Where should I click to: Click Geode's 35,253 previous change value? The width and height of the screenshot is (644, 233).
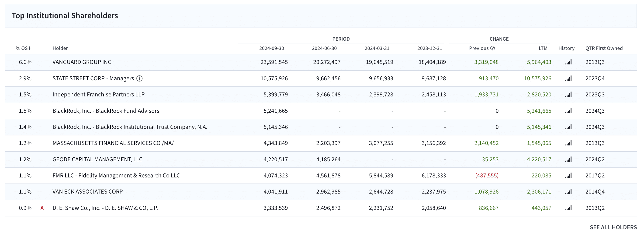coord(490,159)
